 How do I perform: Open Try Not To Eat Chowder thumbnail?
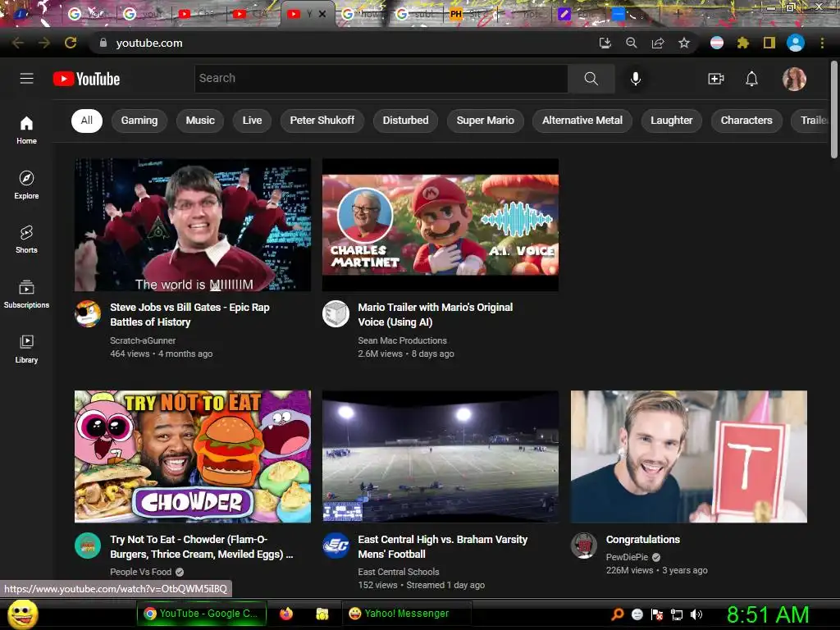[192, 456]
